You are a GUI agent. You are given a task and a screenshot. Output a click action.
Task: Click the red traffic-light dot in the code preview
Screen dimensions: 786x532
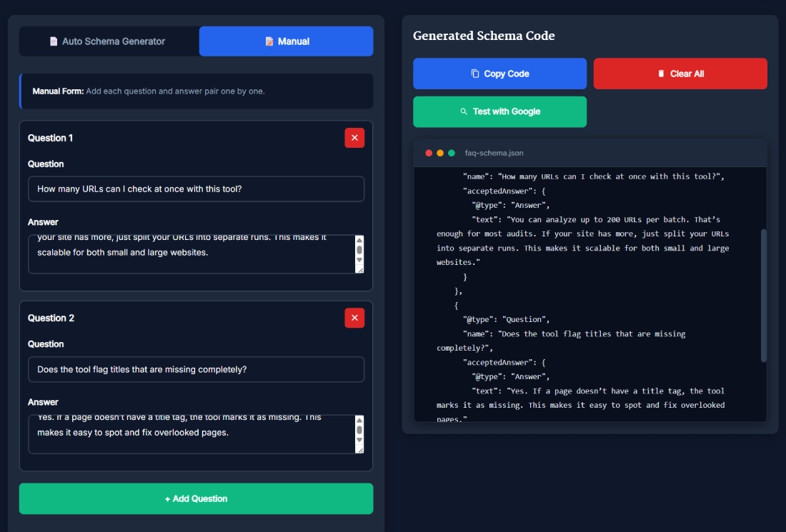429,153
